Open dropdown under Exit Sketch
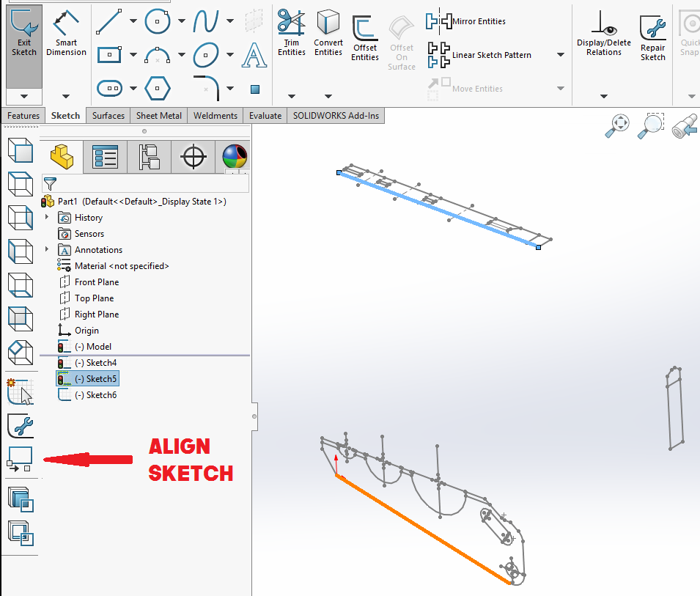700x596 pixels. (x=24, y=97)
